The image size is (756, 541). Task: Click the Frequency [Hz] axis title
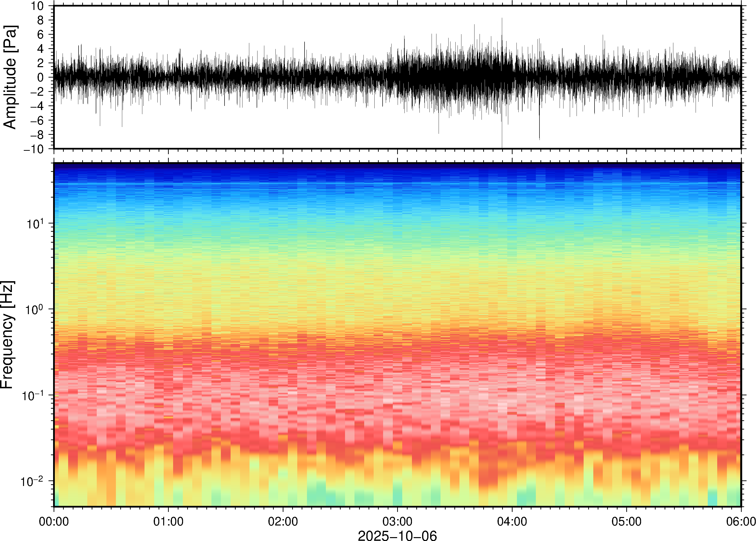pos(7,335)
